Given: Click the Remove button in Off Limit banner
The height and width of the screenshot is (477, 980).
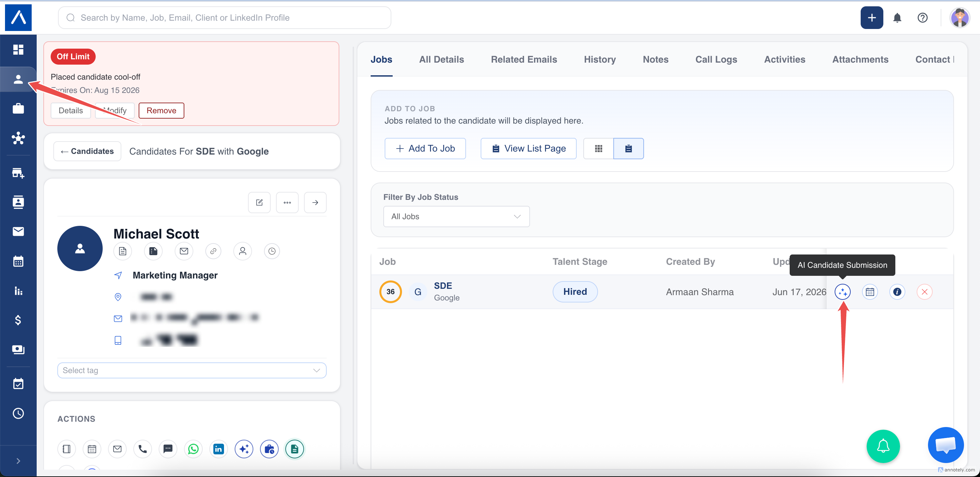Looking at the screenshot, I should pos(161,110).
